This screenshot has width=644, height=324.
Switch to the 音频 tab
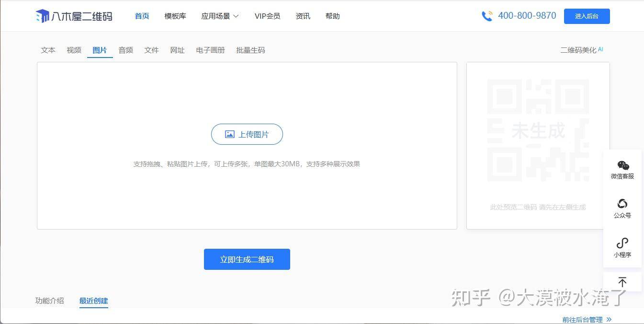pyautogui.click(x=126, y=50)
